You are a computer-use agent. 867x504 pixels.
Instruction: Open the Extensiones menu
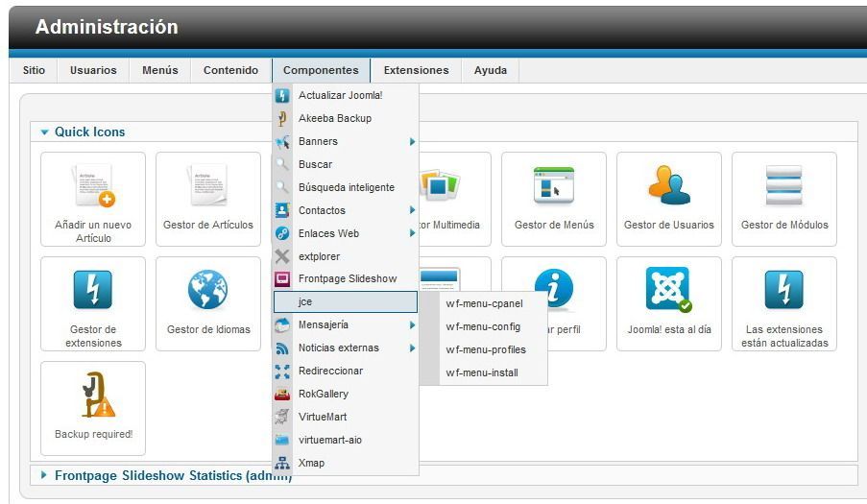coord(416,70)
